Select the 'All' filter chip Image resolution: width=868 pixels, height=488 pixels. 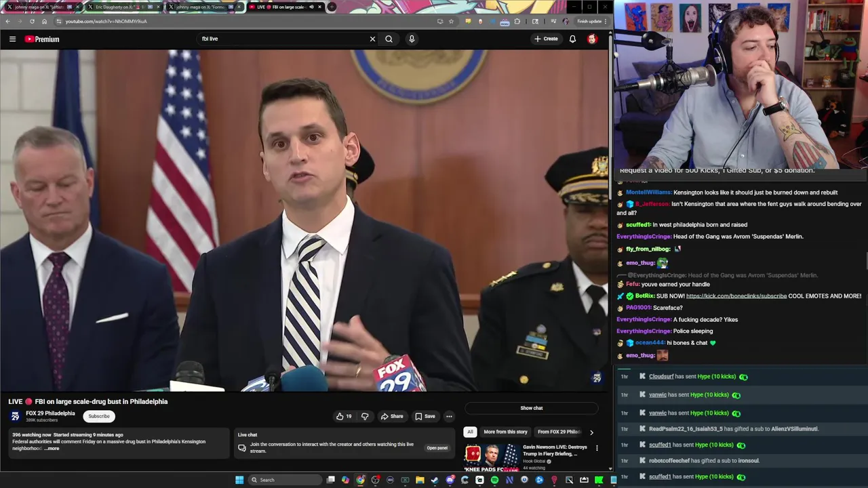point(470,432)
